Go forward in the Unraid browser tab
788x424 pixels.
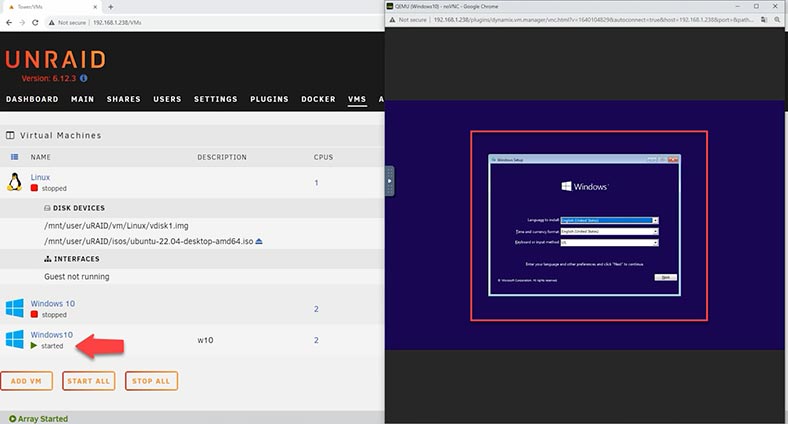coord(22,22)
